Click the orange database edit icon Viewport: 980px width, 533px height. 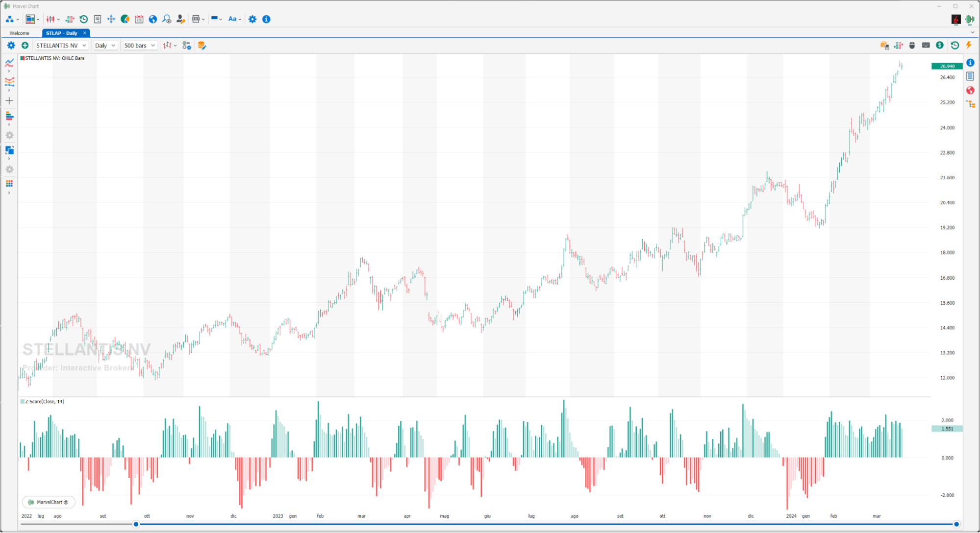[202, 46]
